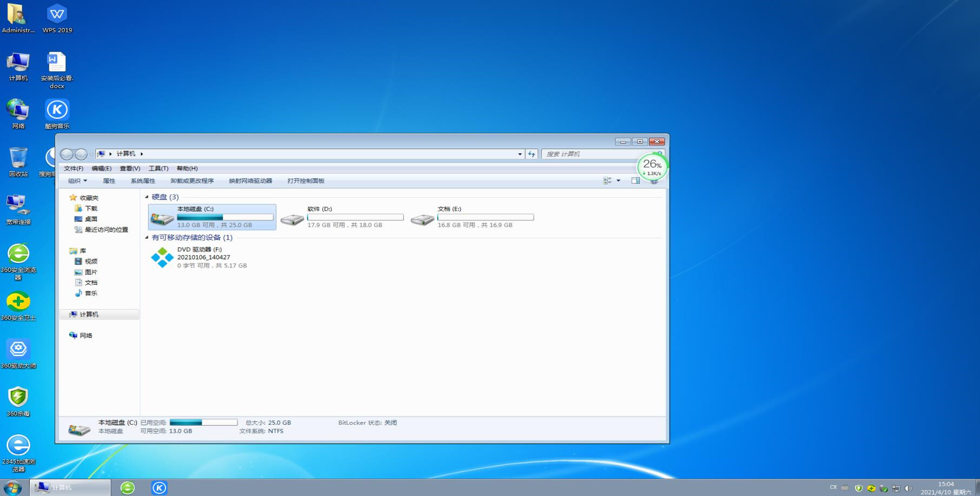Collapse the 硬盘 (3) group
980x496 pixels.
(147, 197)
